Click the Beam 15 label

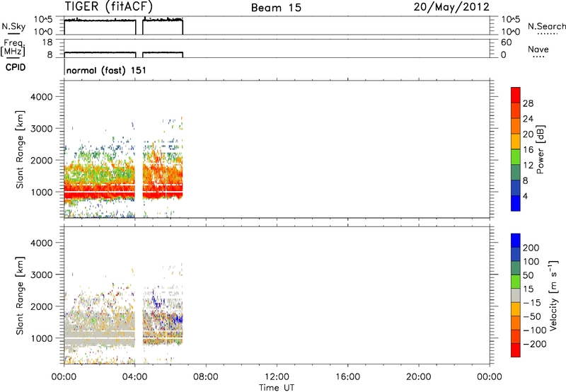point(276,8)
